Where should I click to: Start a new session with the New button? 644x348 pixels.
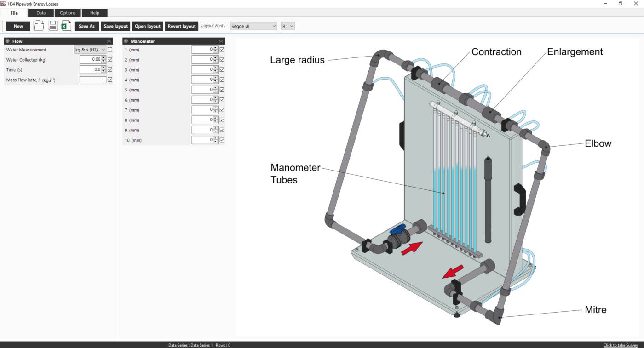tap(17, 26)
